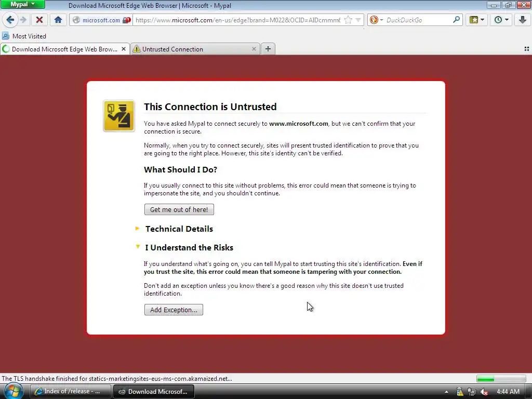The image size is (532, 399).
Task: Open DuckDuckGo search engine selector
Action: click(376, 20)
